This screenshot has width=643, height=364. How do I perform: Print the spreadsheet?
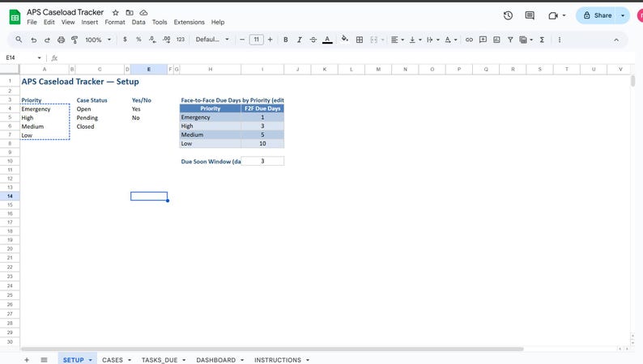coord(61,40)
